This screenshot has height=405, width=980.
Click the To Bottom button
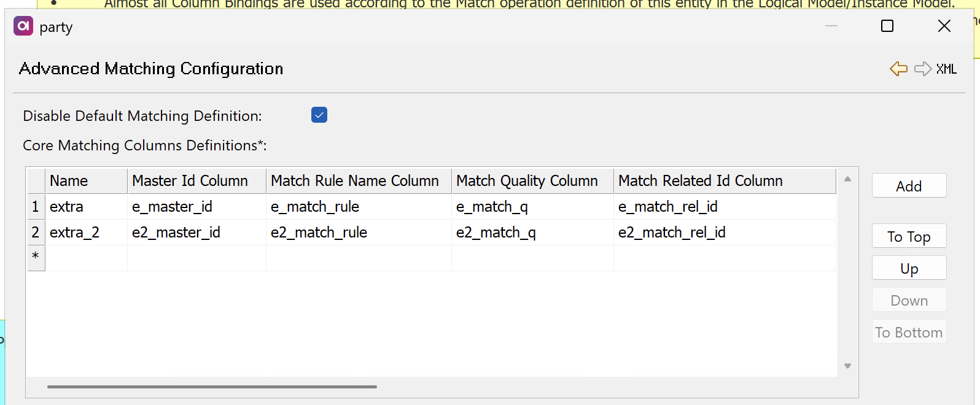tap(909, 331)
